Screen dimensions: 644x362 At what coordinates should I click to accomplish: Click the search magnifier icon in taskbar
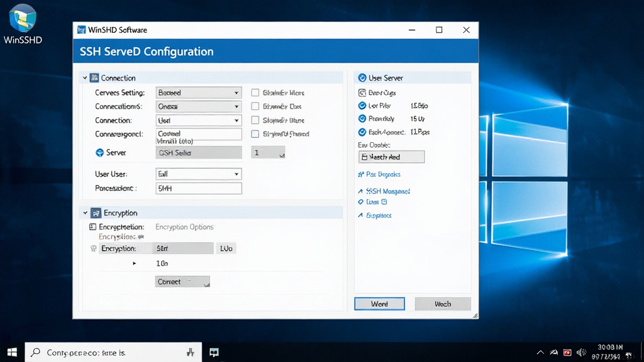tap(36, 352)
